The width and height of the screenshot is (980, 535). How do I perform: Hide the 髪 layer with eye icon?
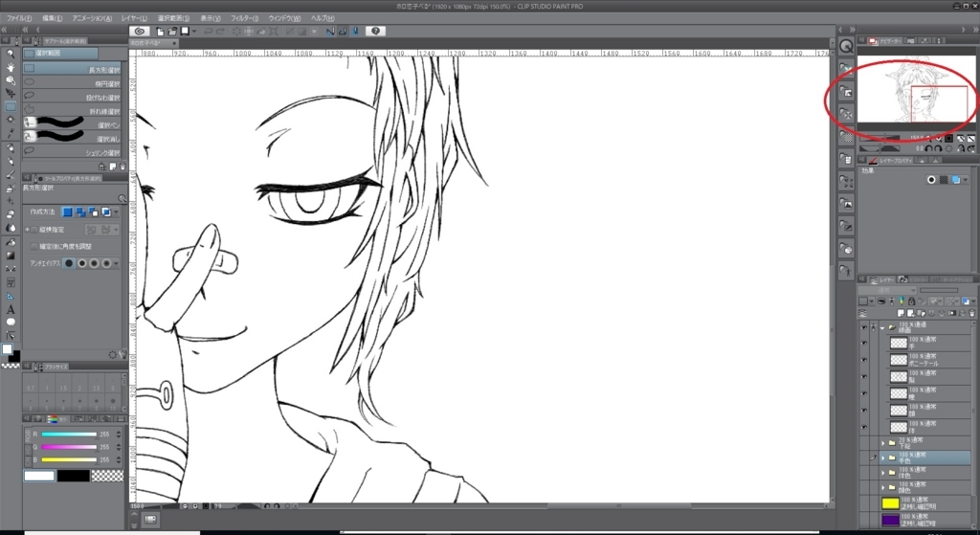[864, 376]
